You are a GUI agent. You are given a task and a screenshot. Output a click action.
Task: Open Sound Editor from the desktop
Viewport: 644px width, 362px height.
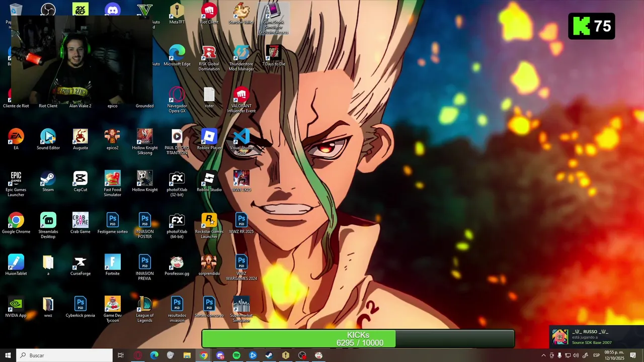48,139
